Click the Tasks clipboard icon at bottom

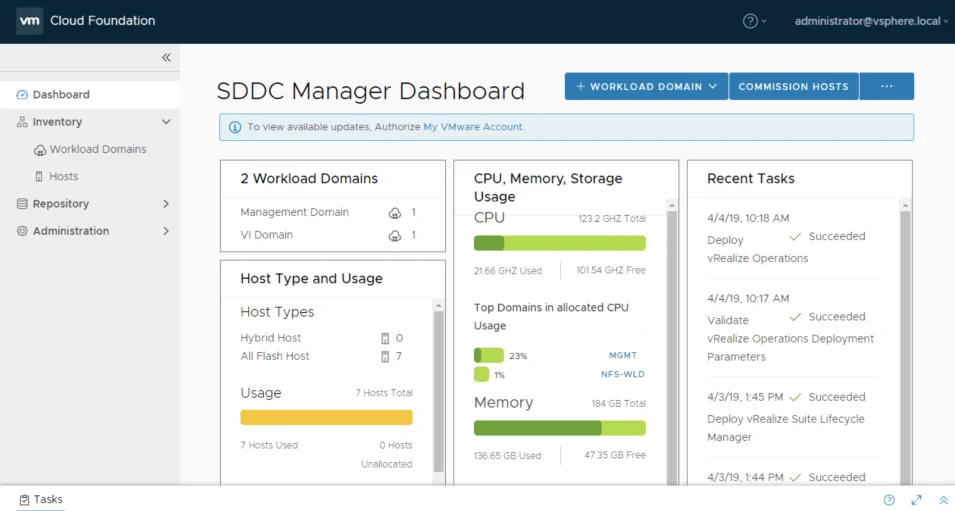24,500
